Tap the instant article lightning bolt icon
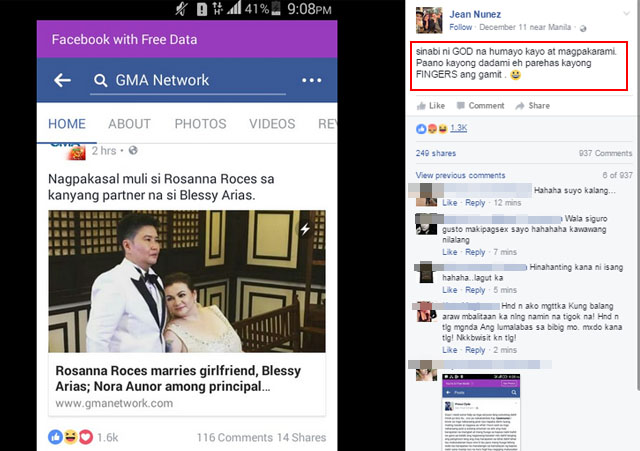This screenshot has height=451, width=640. (305, 229)
